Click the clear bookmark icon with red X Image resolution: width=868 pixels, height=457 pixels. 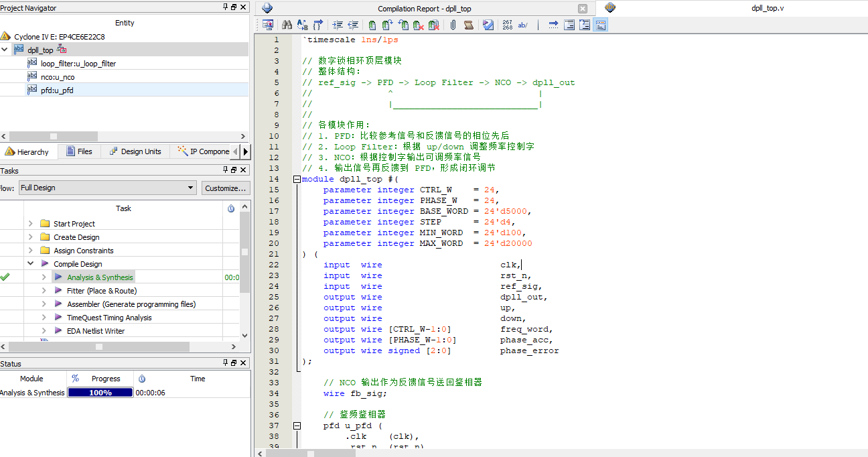[419, 25]
